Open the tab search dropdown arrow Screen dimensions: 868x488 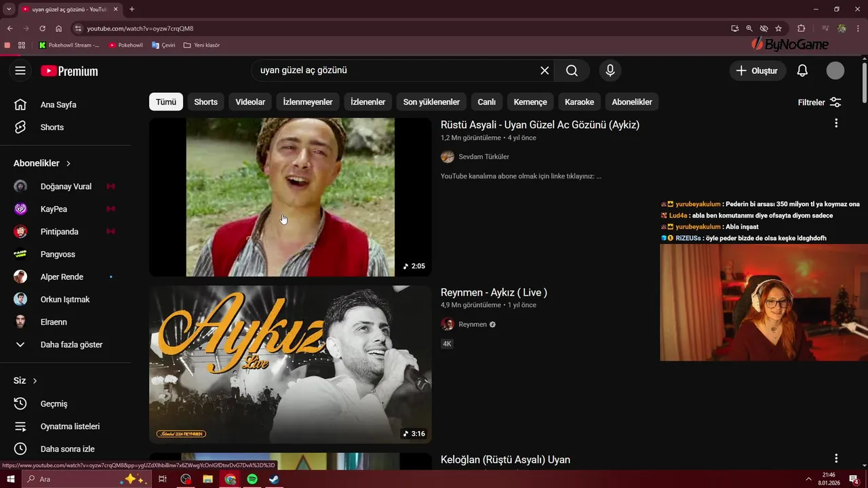pos(9,9)
